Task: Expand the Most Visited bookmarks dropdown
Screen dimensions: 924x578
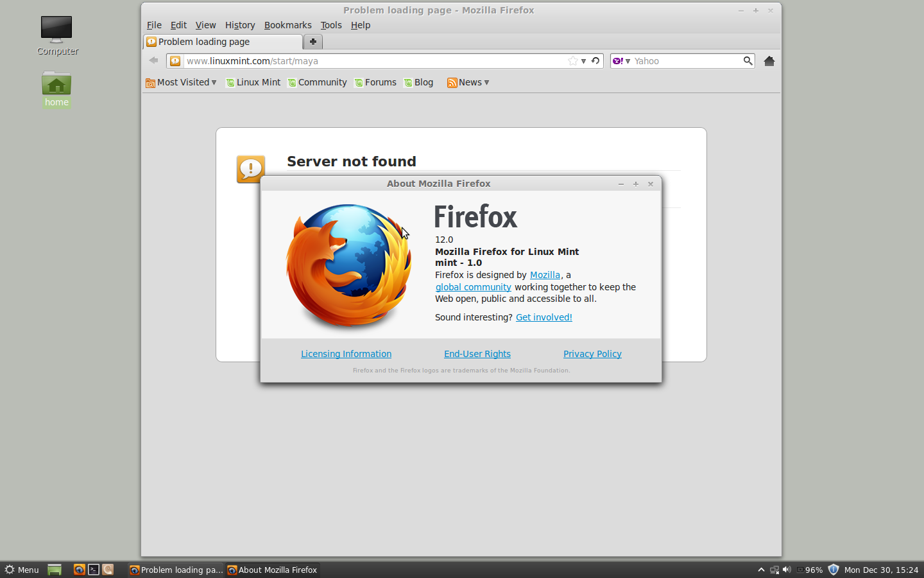Action: coord(182,82)
